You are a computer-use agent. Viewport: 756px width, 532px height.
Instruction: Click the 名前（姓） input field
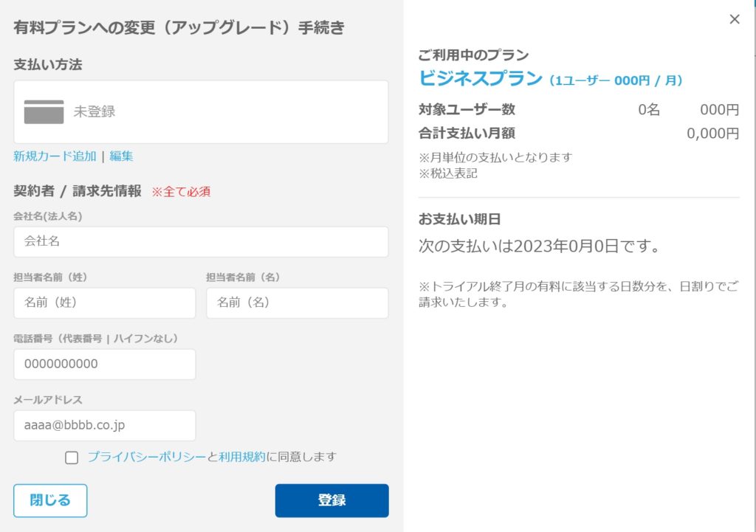click(104, 303)
